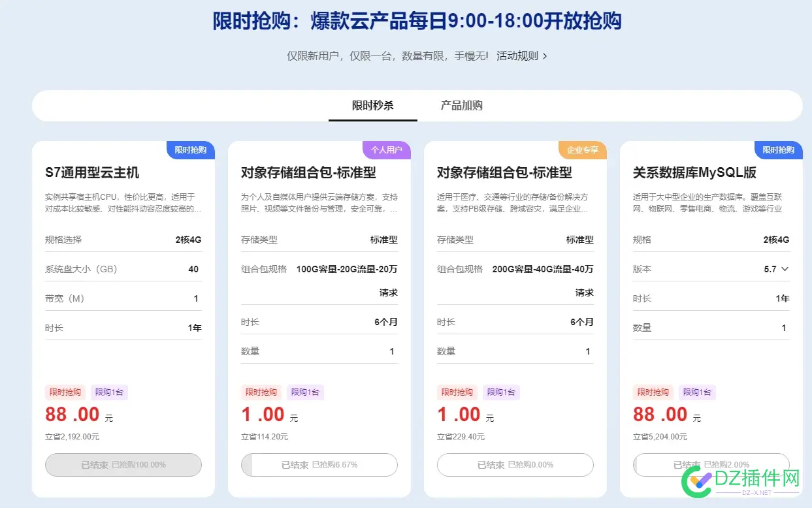Click 数量 value 1 on MySQL card

click(784, 328)
